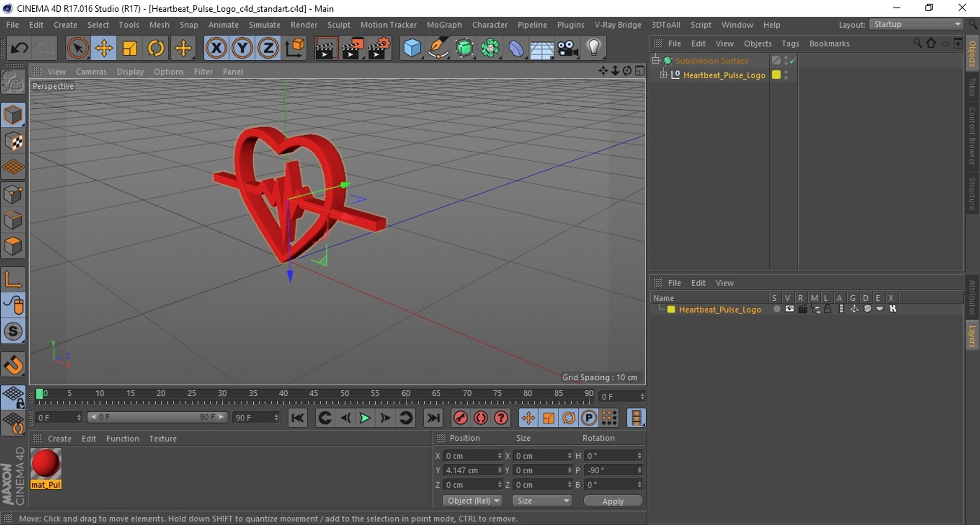Click the Apply button
Image resolution: width=980 pixels, height=525 pixels.
tap(613, 501)
